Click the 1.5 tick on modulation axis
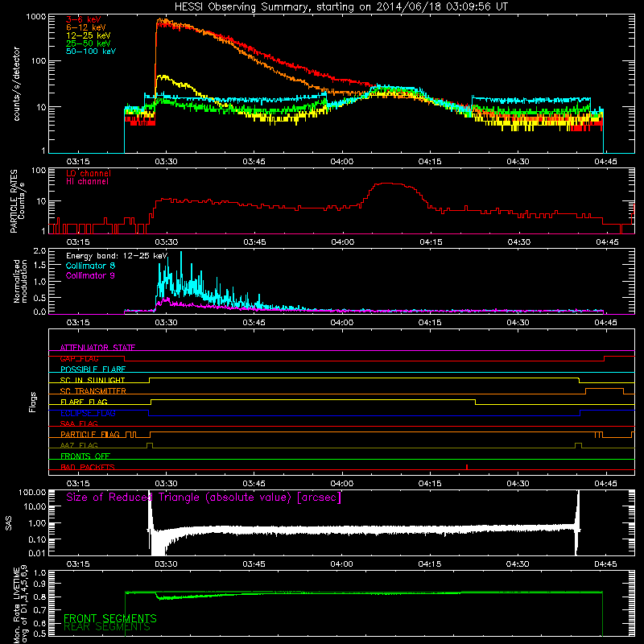This screenshot has width=644, height=644. tap(39, 266)
